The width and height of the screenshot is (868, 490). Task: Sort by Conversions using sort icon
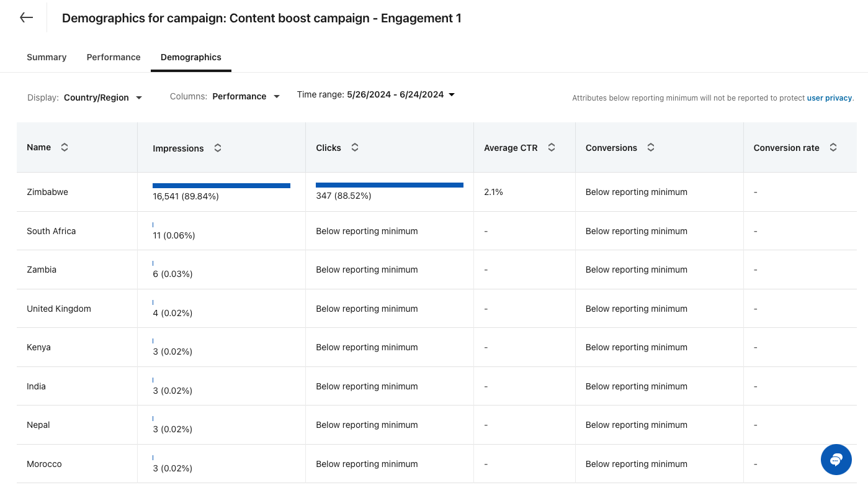651,147
